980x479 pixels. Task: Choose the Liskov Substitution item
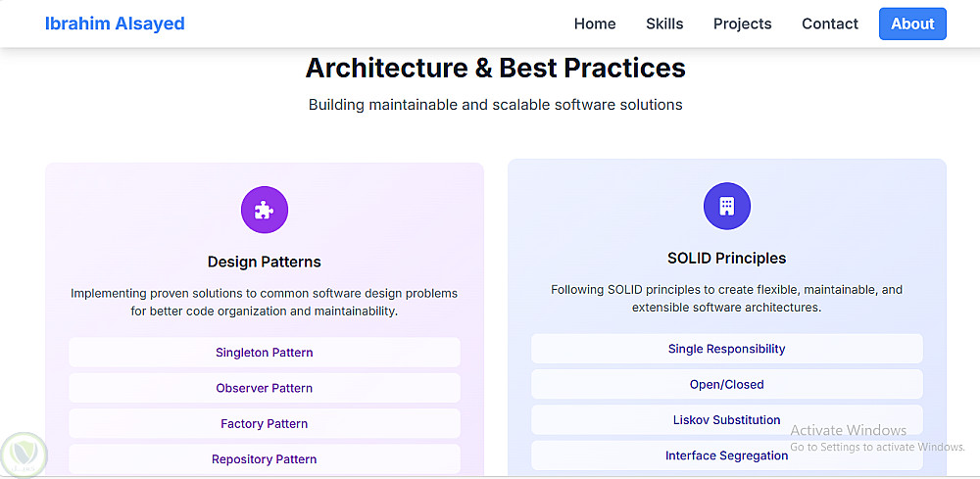pyautogui.click(x=727, y=420)
